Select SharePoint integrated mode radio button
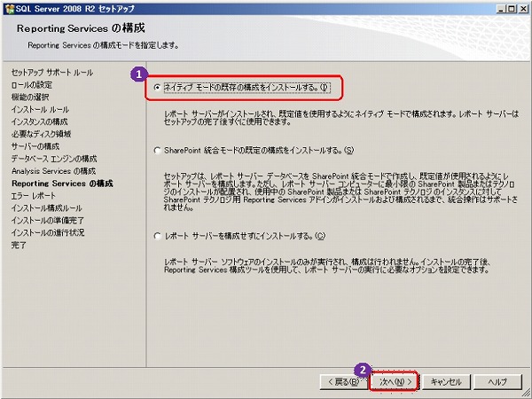The height and width of the screenshot is (399, 532). (x=157, y=151)
